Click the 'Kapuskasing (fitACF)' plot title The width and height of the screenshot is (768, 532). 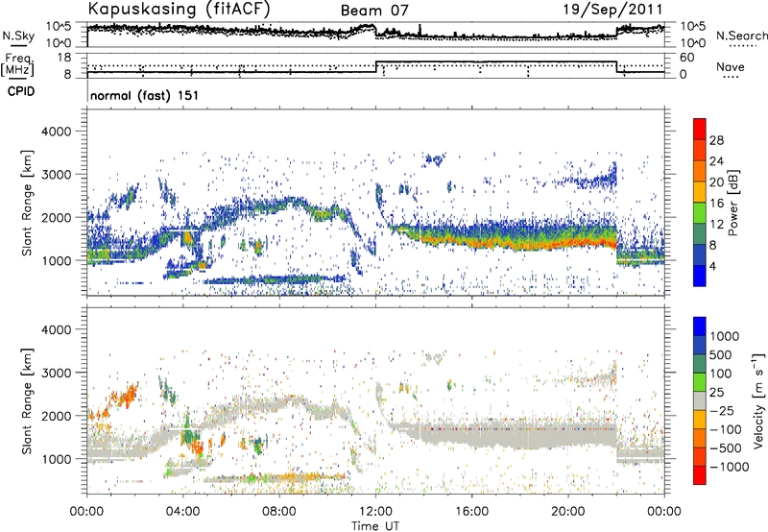(179, 9)
